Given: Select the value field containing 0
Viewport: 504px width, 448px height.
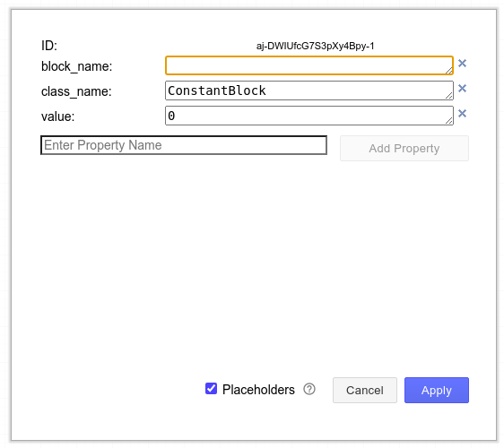Looking at the screenshot, I should pos(309,116).
